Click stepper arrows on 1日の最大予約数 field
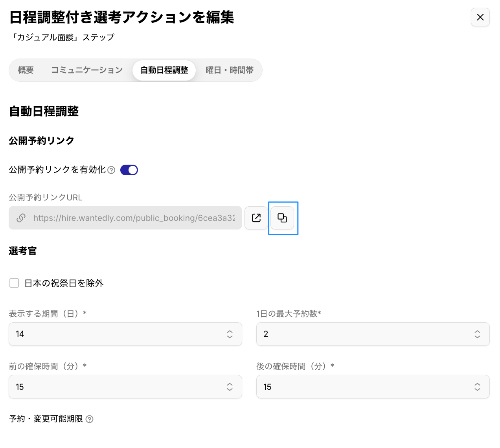The image size is (500, 448). (477, 334)
